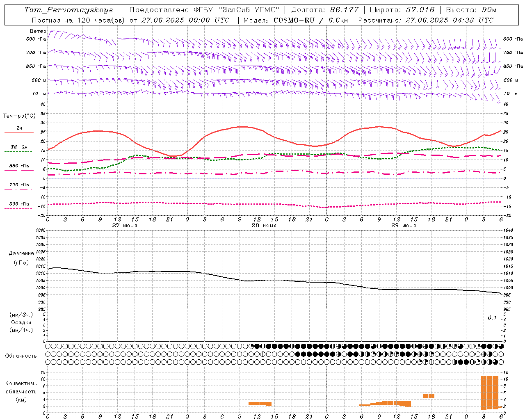This screenshot has height=420, width=525.
Task: Click the forecast start "27.06.2025 00:00 UTC"
Action: (185, 20)
